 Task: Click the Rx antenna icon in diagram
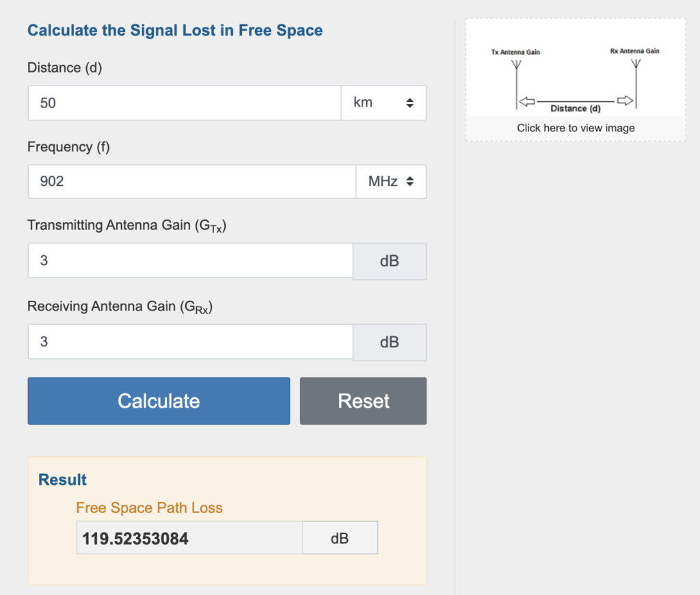(636, 66)
